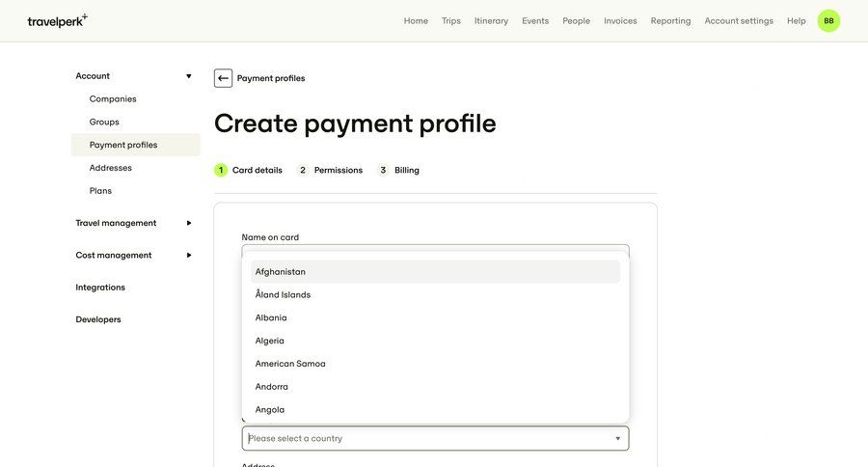Click the travelperk logo
Viewport: 868px width, 467px height.
tap(57, 20)
